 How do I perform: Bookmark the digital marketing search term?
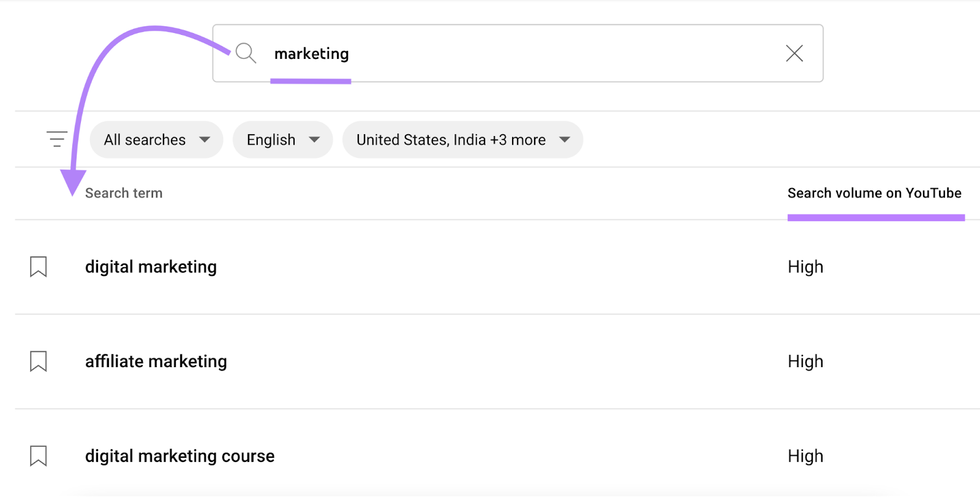coord(39,267)
